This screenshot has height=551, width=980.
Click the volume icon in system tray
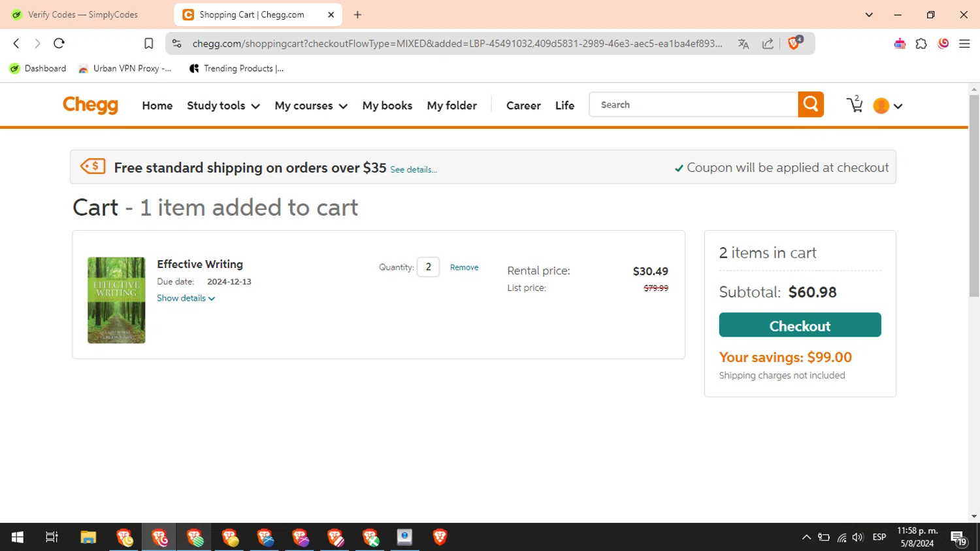[858, 537]
